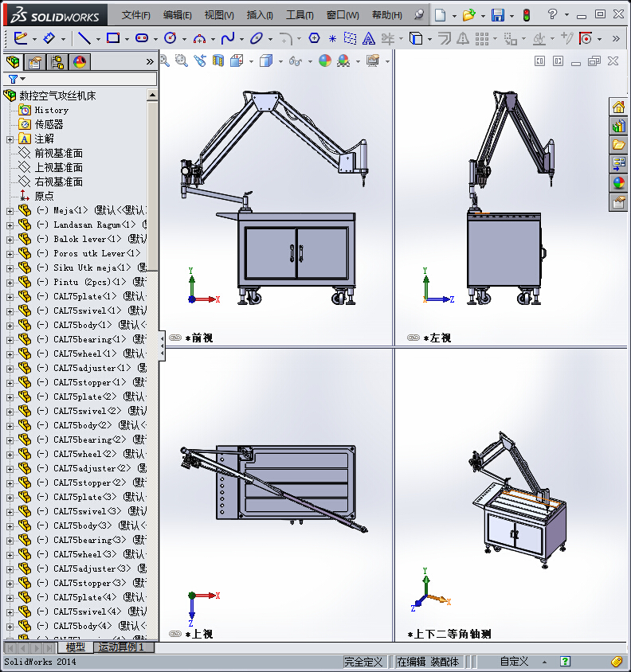
Task: Select the Line sketch tool
Action: pyautogui.click(x=84, y=38)
